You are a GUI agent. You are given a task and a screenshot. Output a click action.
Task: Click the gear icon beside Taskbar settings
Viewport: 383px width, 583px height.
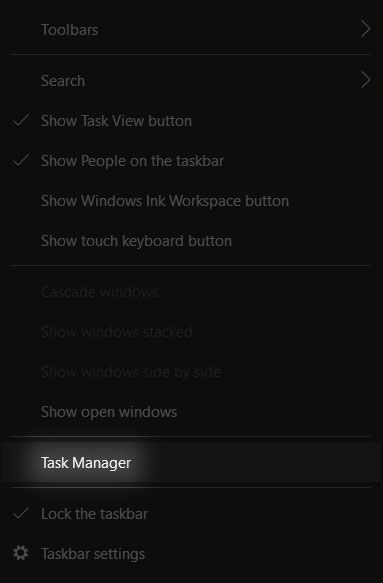coord(20,553)
